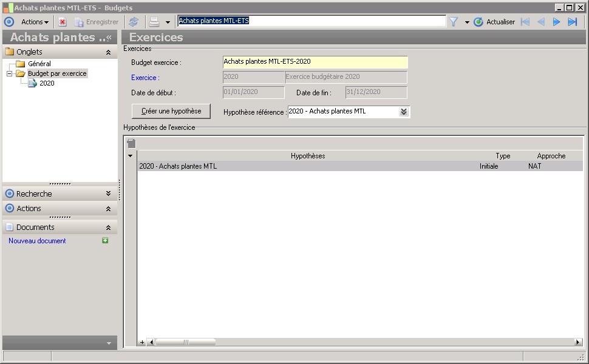This screenshot has height=364, width=589.
Task: Go to the next record
Action: click(556, 22)
